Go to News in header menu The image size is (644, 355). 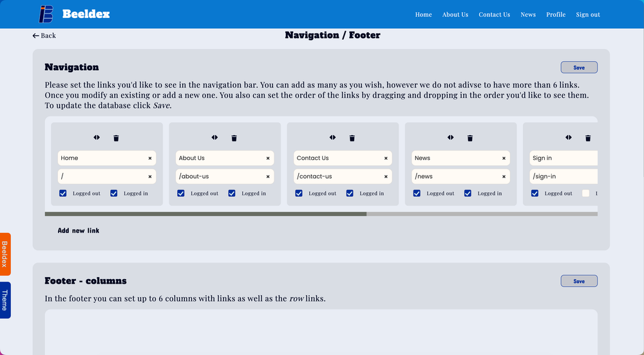[x=528, y=14]
